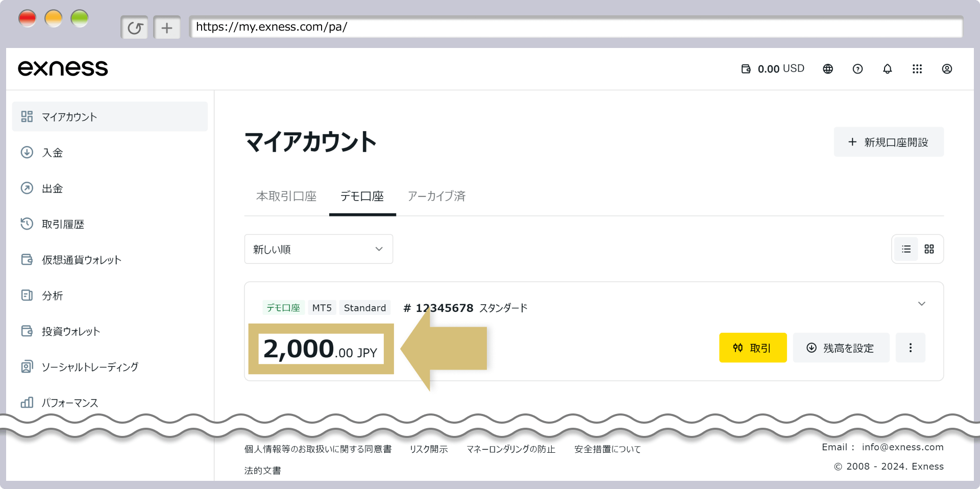The image size is (980, 489).
Task: Click the yellow 取引 button
Action: point(753,348)
